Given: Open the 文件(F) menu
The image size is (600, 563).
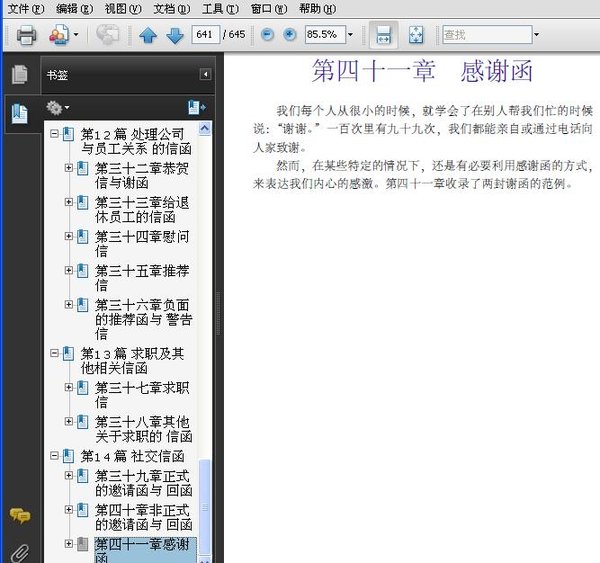Looking at the screenshot, I should coord(26,8).
